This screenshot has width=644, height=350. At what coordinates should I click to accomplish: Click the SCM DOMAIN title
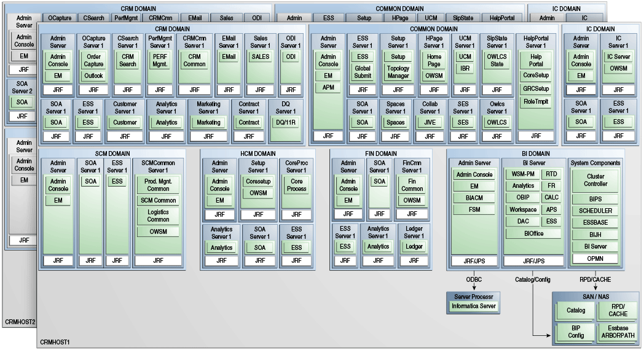pos(112,154)
